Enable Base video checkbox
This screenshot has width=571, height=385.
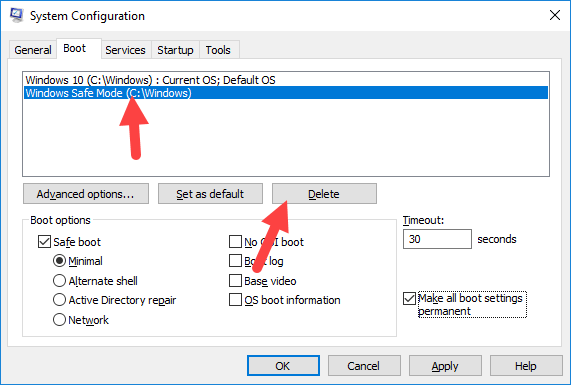[235, 281]
